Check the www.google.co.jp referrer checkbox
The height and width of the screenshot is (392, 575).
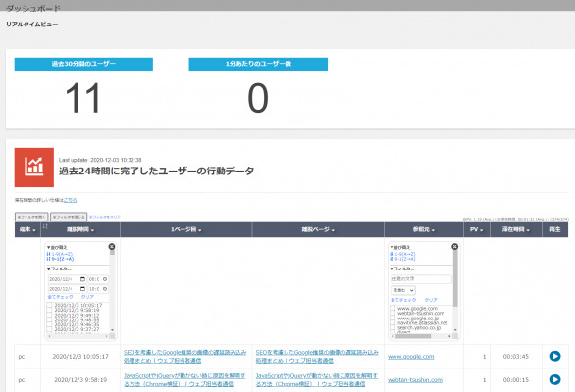pyautogui.click(x=392, y=318)
